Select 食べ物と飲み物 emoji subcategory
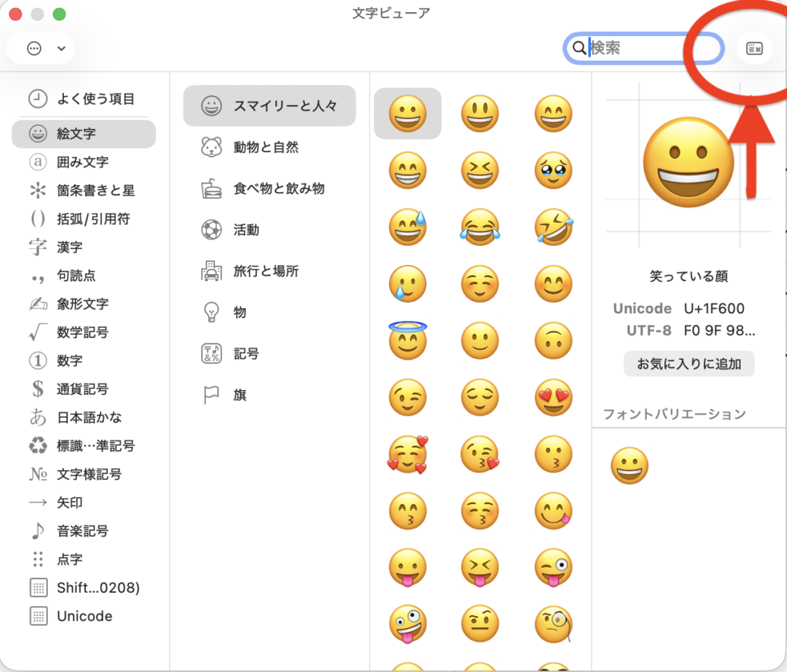The height and width of the screenshot is (672, 787). 278,188
